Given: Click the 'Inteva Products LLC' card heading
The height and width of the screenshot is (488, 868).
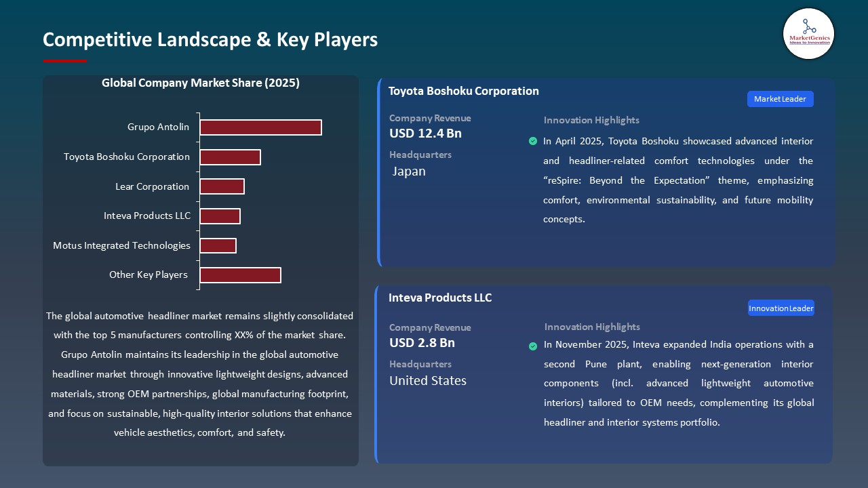Looking at the screenshot, I should pos(440,298).
